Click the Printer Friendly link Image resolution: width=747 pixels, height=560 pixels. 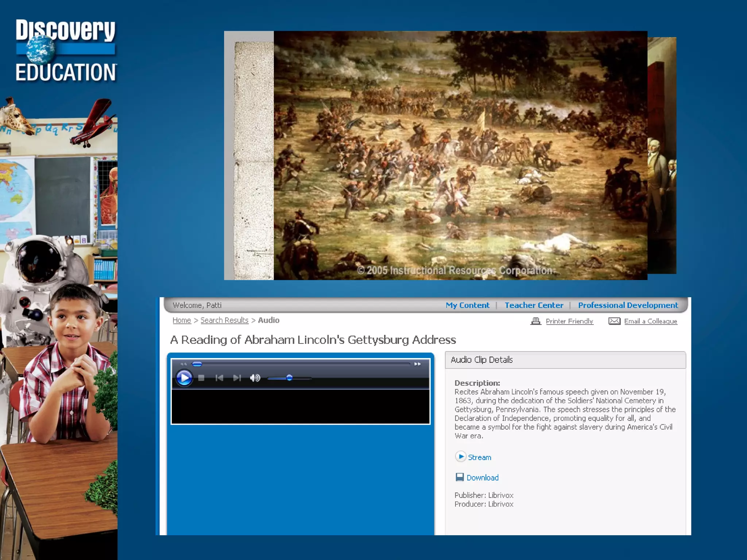pyautogui.click(x=569, y=321)
